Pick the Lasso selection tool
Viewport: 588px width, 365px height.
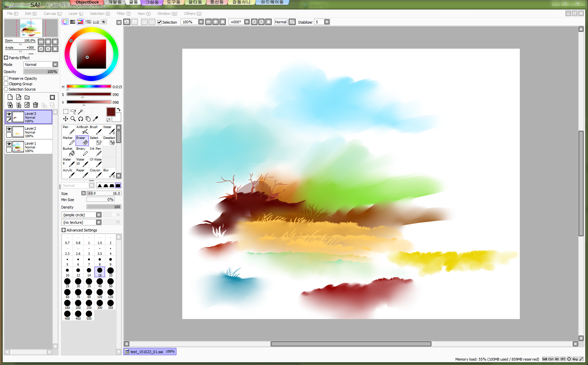(73, 112)
